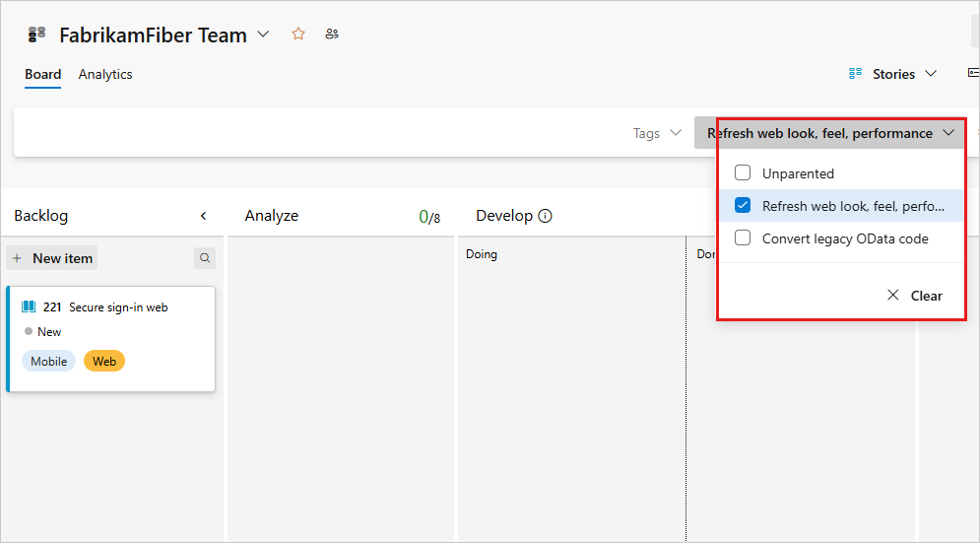Add a New item to the backlog
The height and width of the screenshot is (543, 980).
[x=52, y=258]
